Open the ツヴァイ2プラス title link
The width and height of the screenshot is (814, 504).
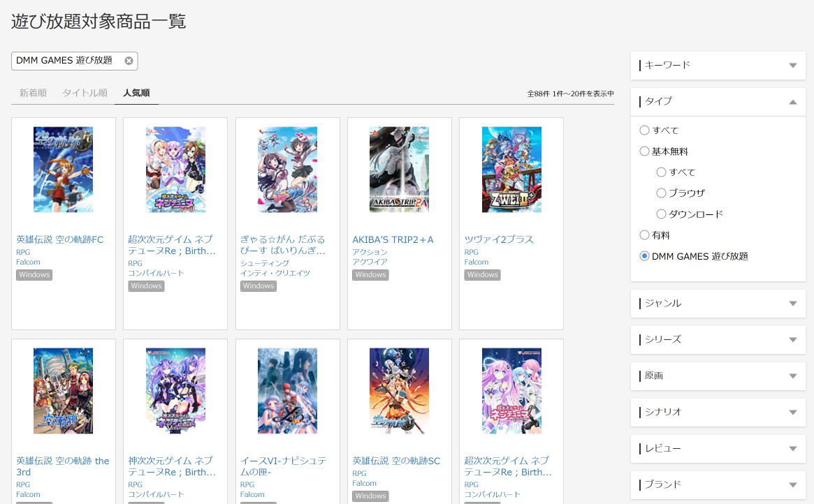coord(499,239)
